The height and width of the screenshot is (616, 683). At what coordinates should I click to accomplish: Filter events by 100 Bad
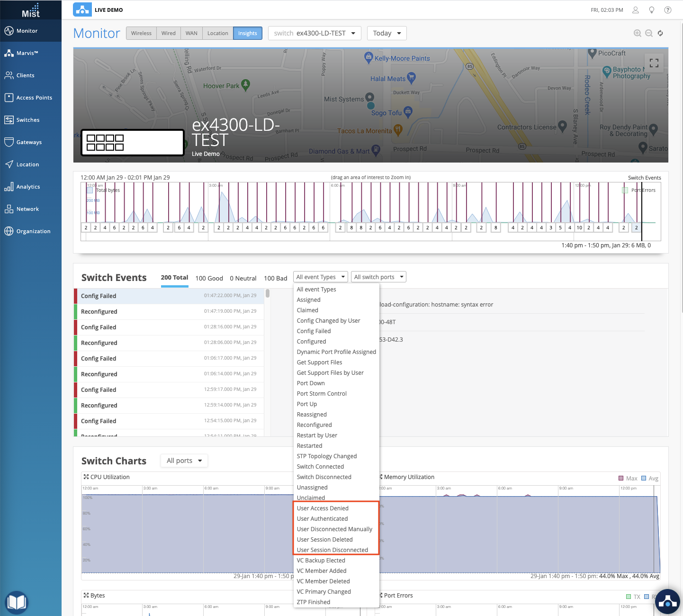click(275, 278)
